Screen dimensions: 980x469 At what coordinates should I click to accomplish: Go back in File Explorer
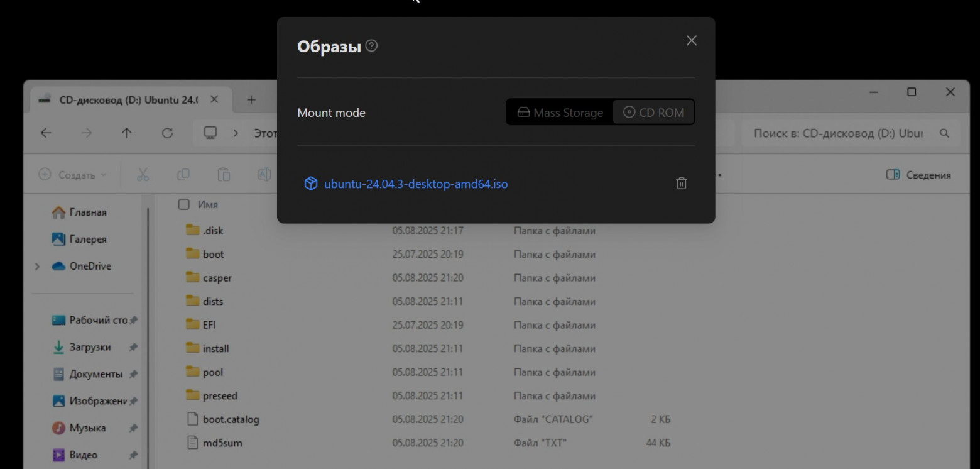[x=46, y=133]
